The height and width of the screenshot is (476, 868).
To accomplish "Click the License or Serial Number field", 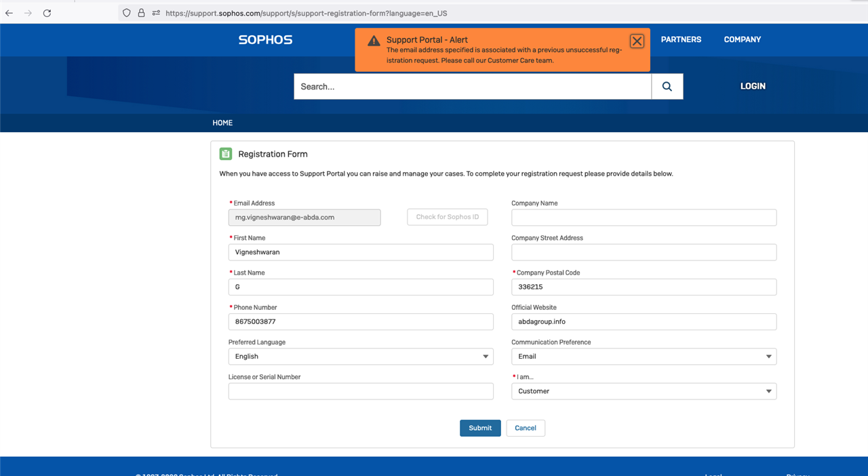I will (x=361, y=391).
